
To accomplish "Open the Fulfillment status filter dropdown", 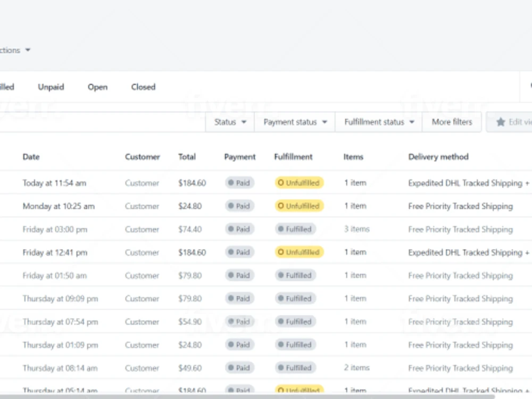I will tap(379, 122).
